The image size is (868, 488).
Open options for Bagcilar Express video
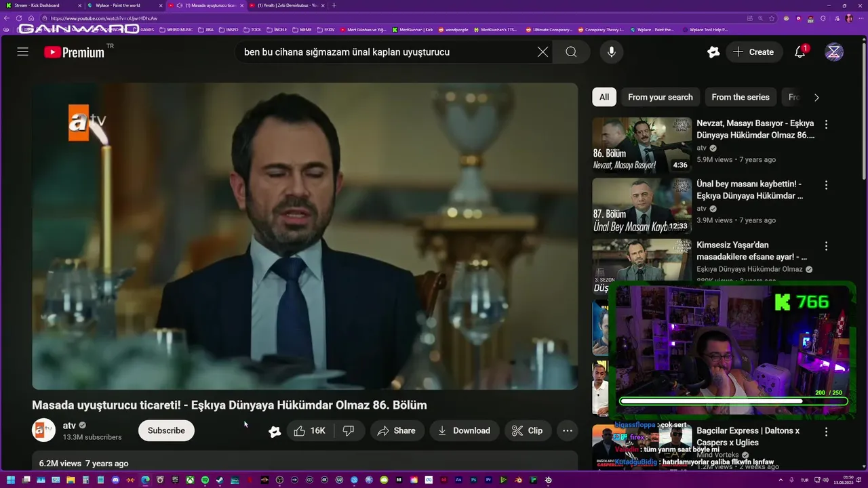(x=826, y=432)
